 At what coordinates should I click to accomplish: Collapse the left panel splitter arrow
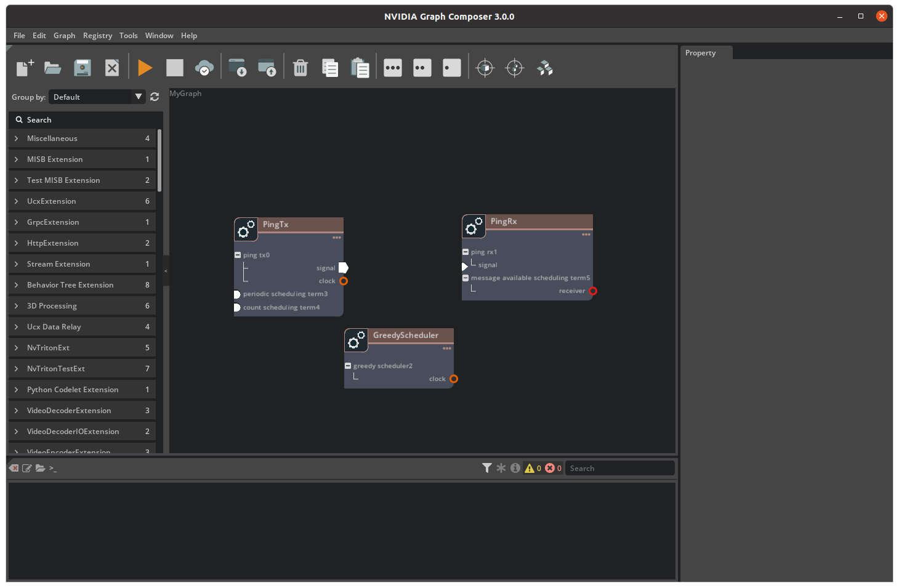166,271
